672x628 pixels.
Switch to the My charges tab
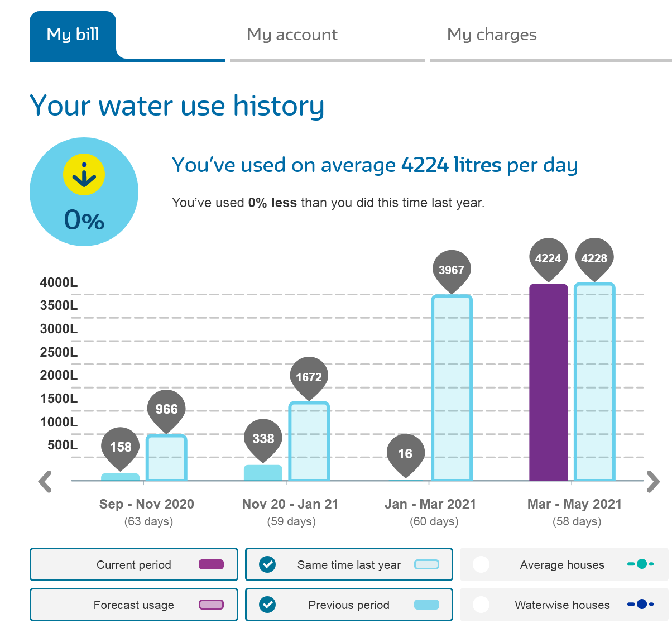click(492, 35)
